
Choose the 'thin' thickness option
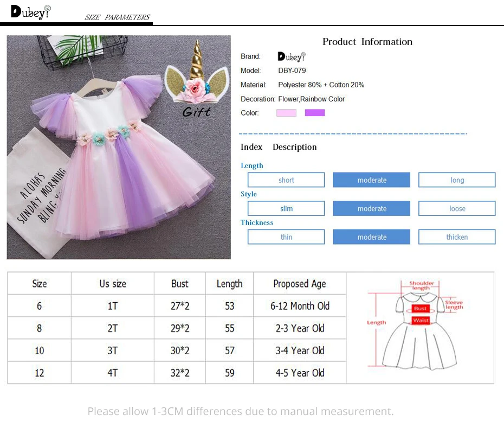[x=286, y=237]
